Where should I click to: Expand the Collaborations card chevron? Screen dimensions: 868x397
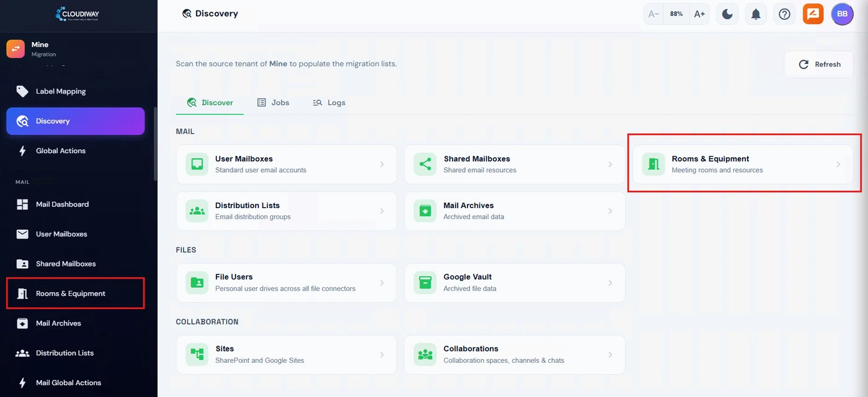[x=610, y=354]
